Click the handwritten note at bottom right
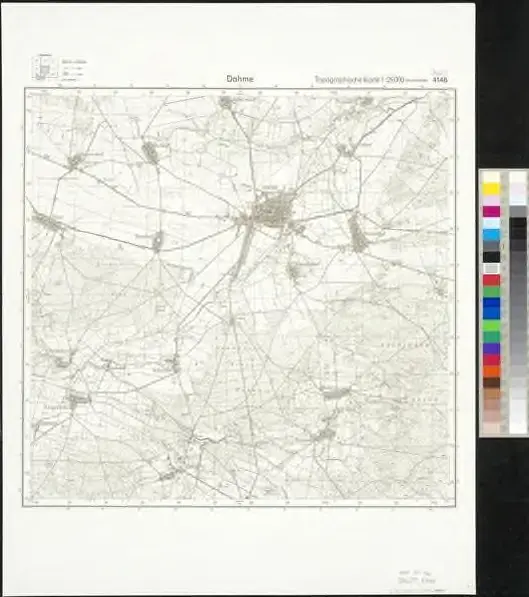This screenshot has height=597, width=529. (416, 577)
